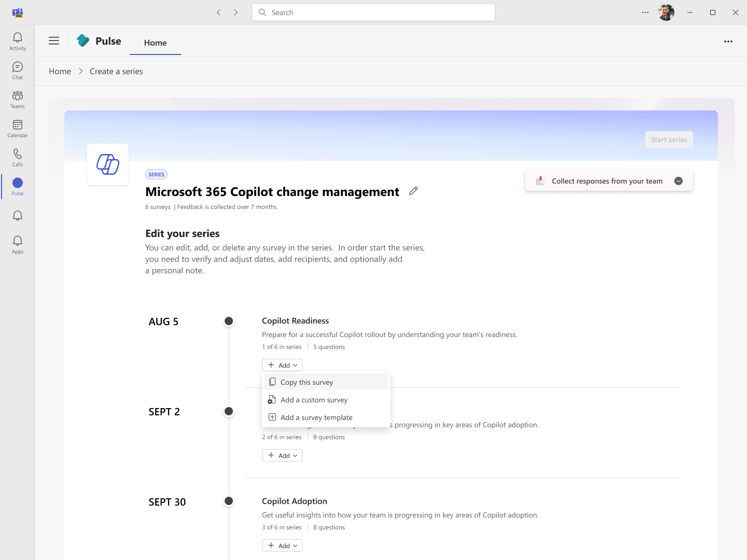Viewport: 747px width, 560px height.
Task: Go to Home in the breadcrumb
Action: (60, 72)
